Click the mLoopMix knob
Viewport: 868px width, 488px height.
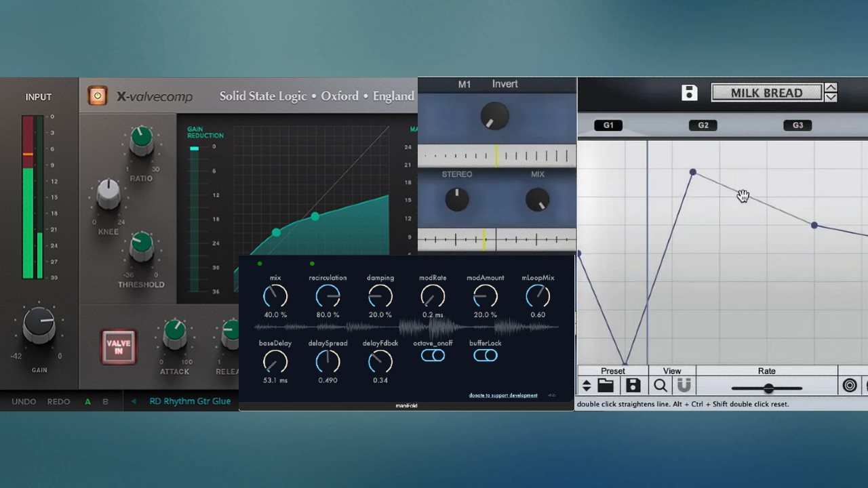click(538, 296)
